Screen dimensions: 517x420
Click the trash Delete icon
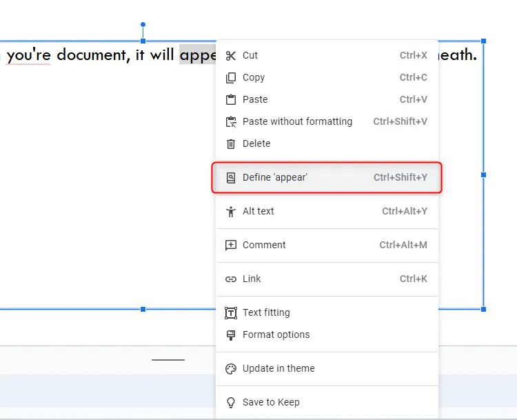(231, 144)
